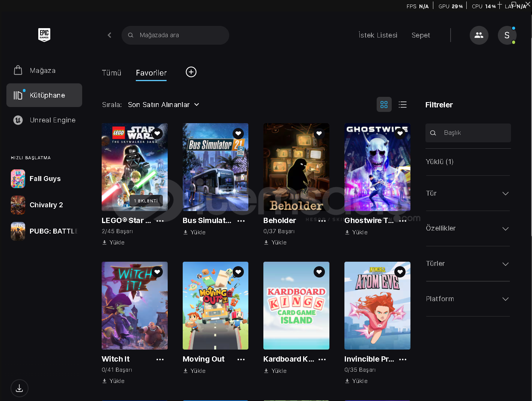Open options menu for Moving Out
Screen dimensions: 532x401
(x=241, y=359)
